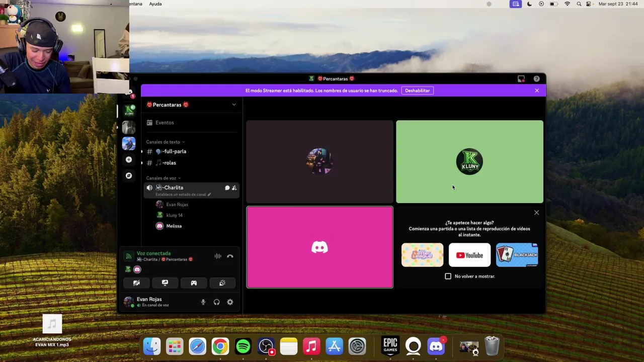Launch the YouTube activity
Image resolution: width=644 pixels, height=362 pixels.
click(469, 255)
